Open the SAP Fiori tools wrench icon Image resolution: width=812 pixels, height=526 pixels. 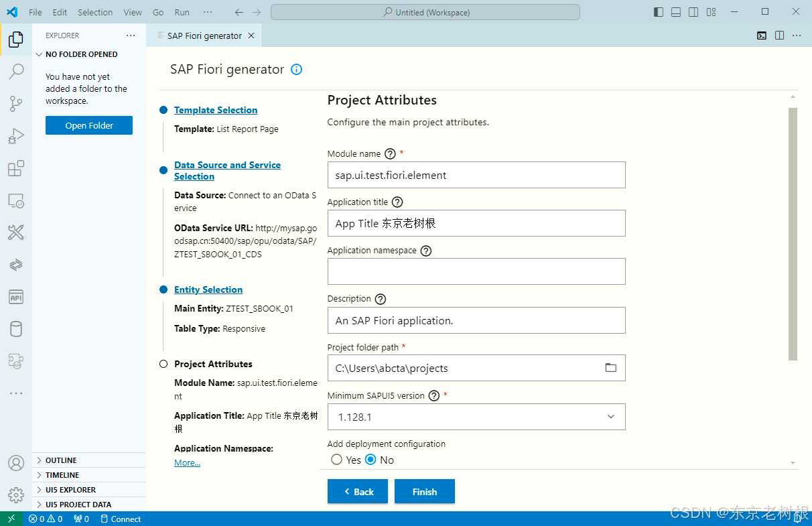16,233
